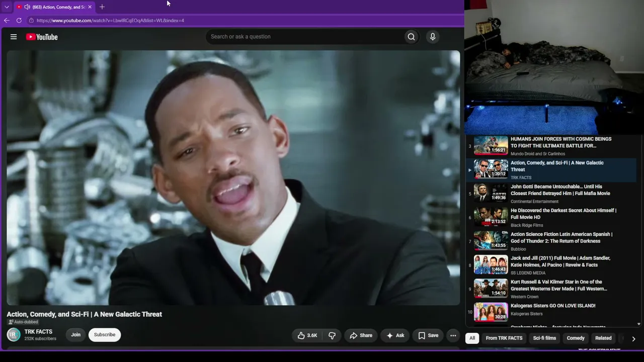Viewport: 644px width, 362px height.
Task: Open the TRK FACTS channel avatar
Action: [14, 334]
